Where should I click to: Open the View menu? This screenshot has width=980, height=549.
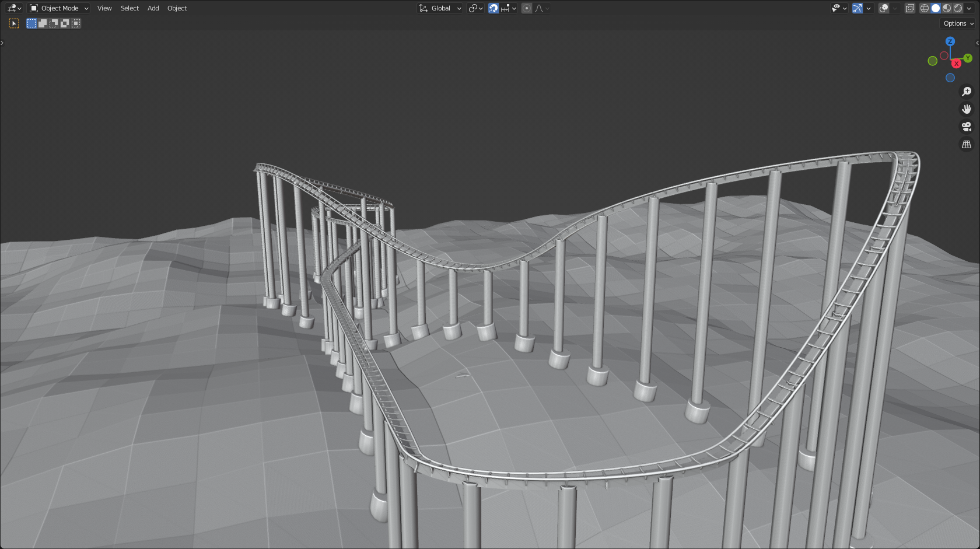pyautogui.click(x=104, y=8)
